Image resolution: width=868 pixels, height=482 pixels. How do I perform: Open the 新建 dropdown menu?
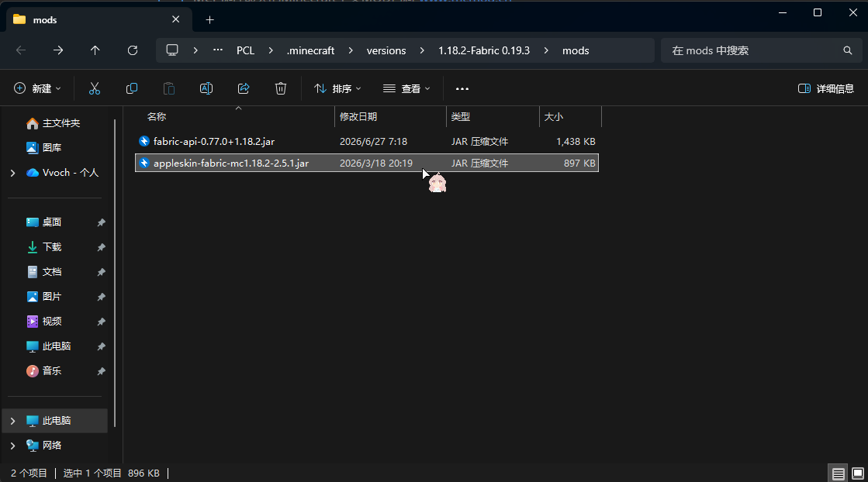tap(37, 88)
